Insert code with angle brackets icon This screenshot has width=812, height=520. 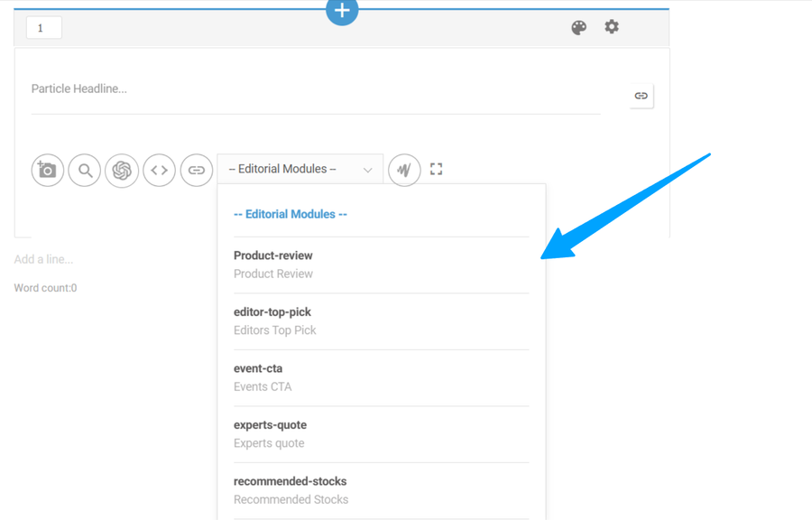click(x=159, y=170)
